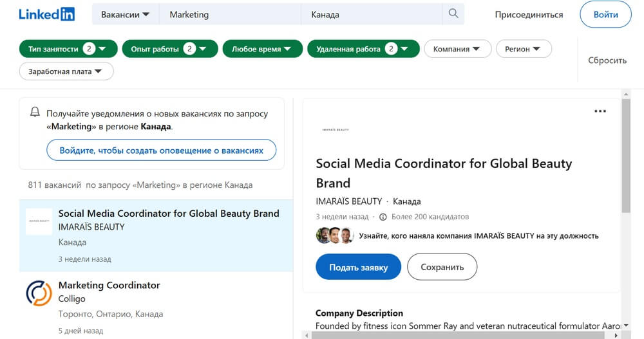
Task: Open the Заработная плата filter dropdown
Action: click(66, 71)
